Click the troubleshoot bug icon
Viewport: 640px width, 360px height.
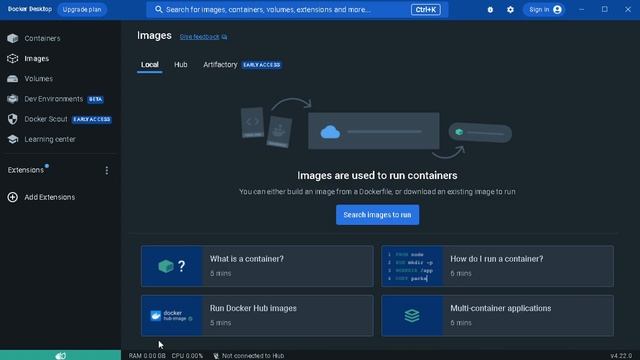click(x=490, y=9)
